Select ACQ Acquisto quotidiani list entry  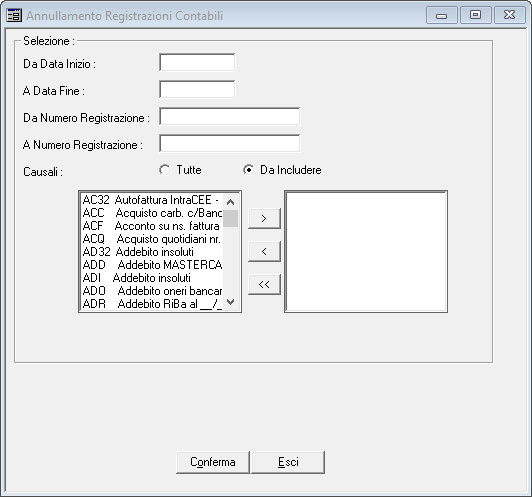coord(152,239)
